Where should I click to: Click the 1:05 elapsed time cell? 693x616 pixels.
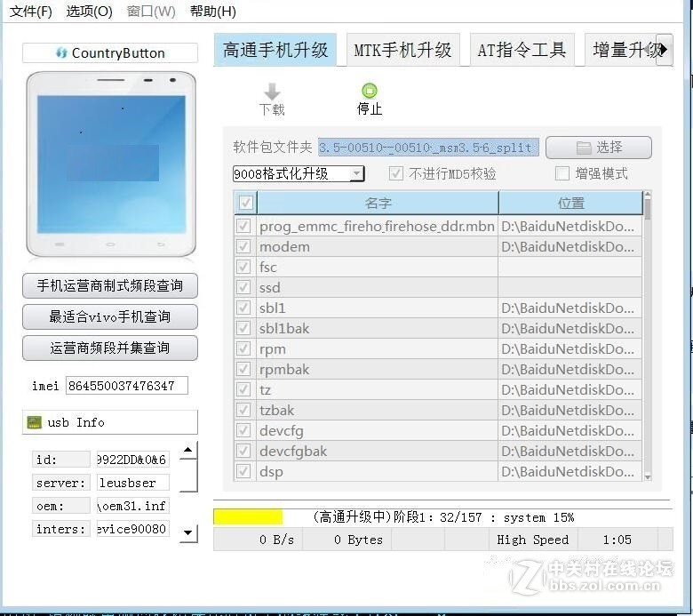click(617, 540)
